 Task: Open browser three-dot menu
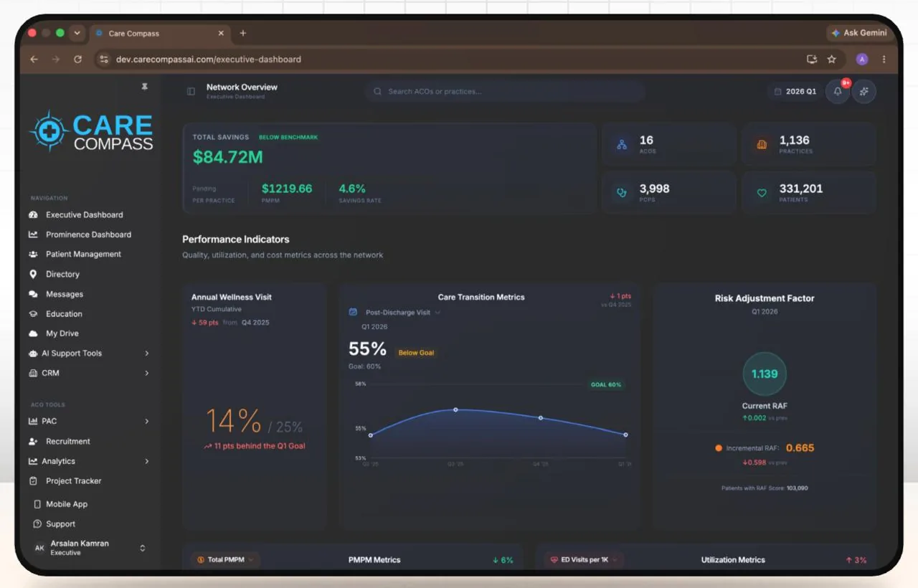coord(884,60)
